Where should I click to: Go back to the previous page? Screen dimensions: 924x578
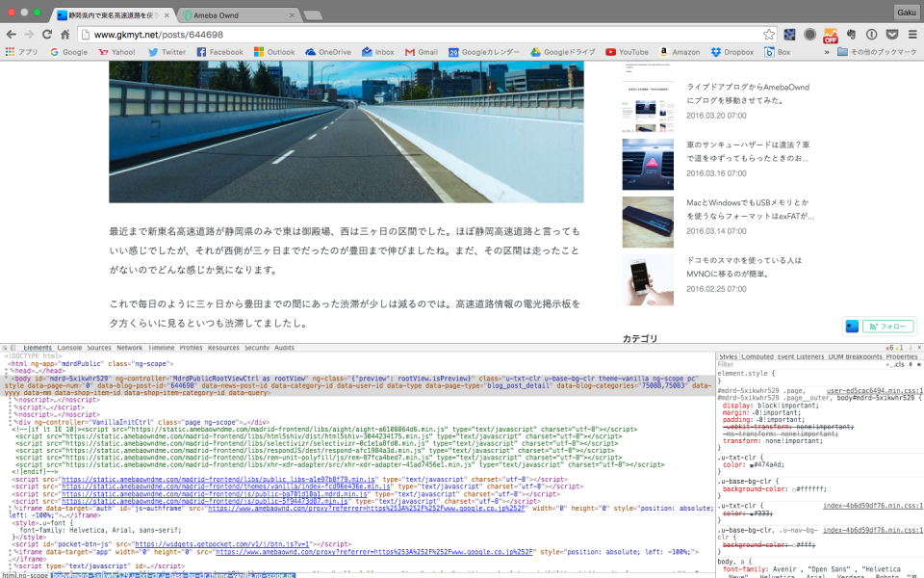pos(12,35)
